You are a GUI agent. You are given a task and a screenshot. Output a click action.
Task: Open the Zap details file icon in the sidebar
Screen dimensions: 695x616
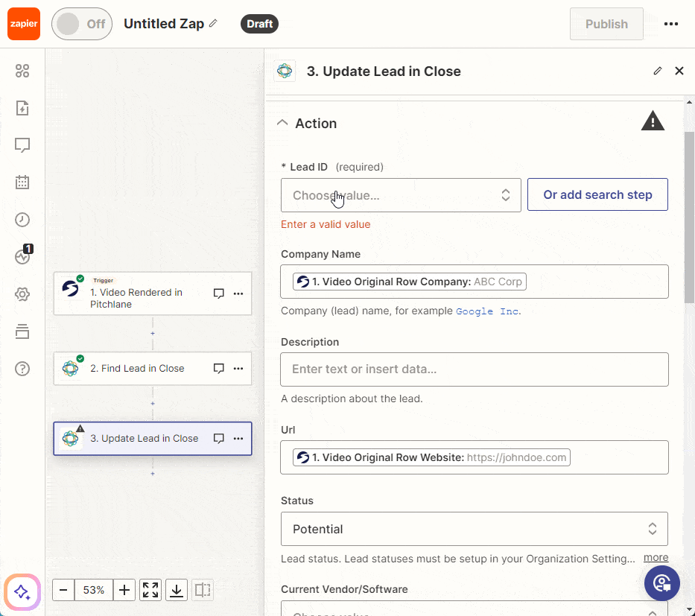click(x=22, y=108)
